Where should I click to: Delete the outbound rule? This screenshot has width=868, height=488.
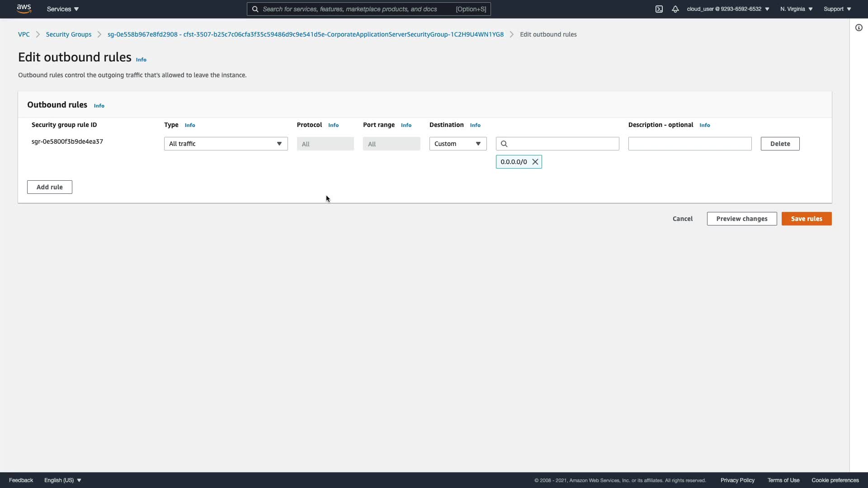(780, 144)
